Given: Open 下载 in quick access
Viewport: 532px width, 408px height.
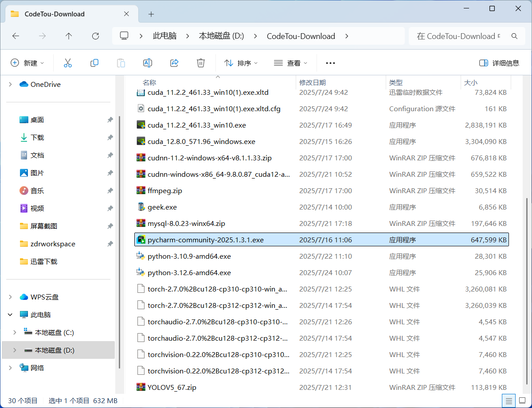Looking at the screenshot, I should (x=37, y=137).
